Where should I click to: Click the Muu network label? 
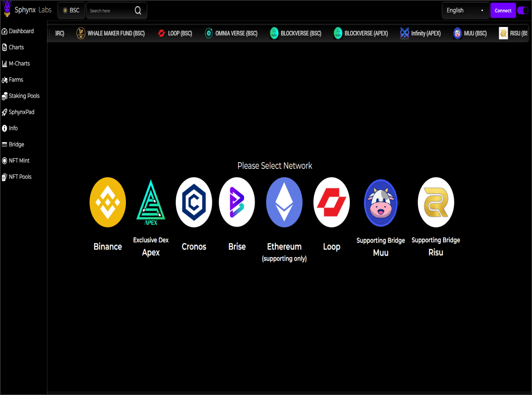point(381,252)
